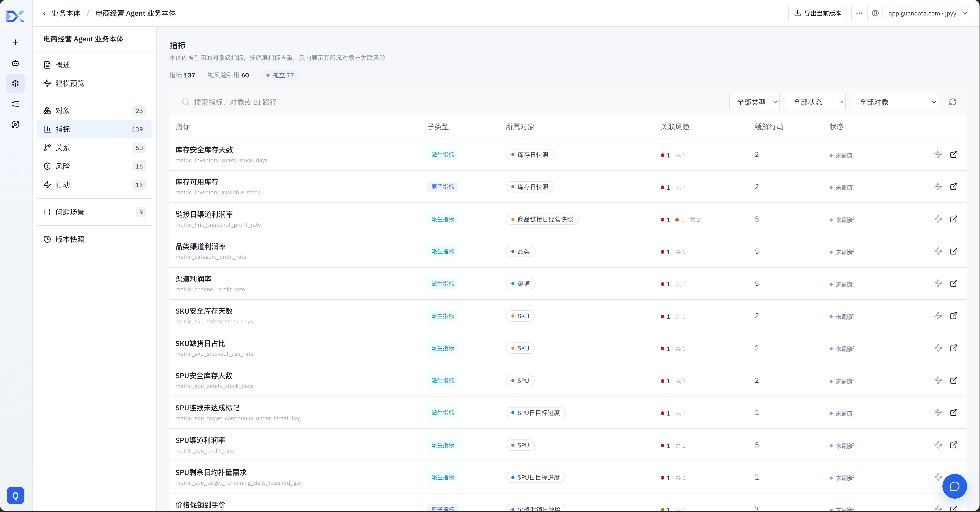
Task: Open the 全部类型 dropdown
Action: (754, 102)
